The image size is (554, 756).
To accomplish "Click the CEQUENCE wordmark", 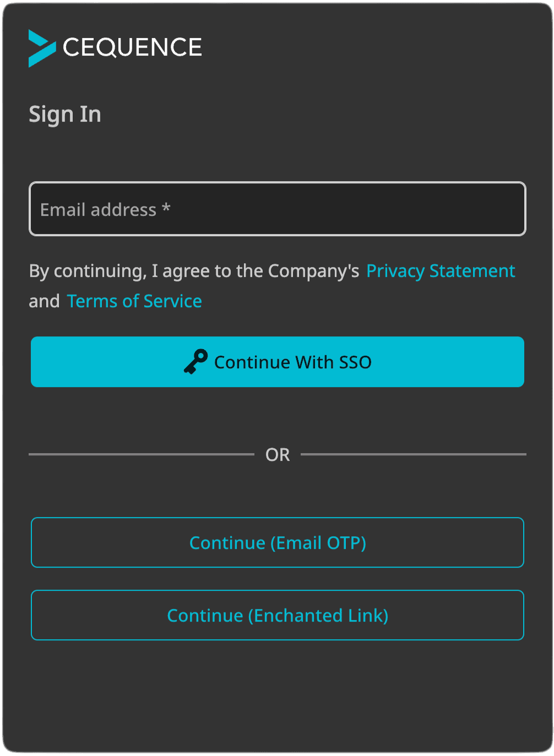I will point(132,47).
